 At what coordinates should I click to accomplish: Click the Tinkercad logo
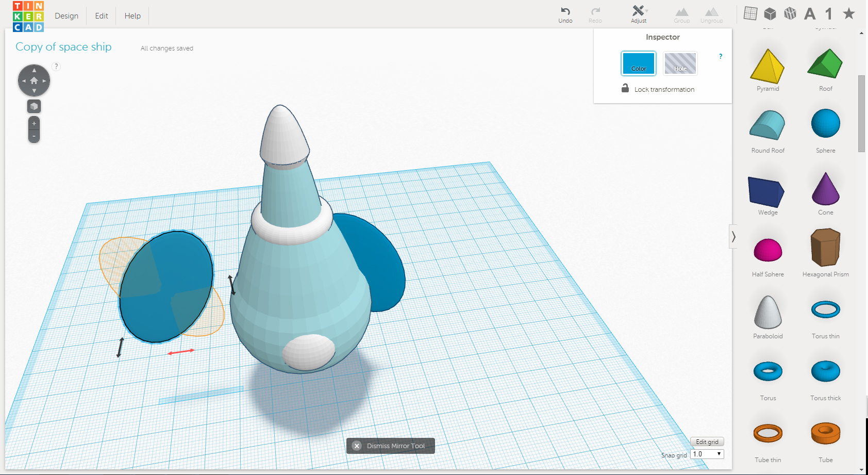28,16
